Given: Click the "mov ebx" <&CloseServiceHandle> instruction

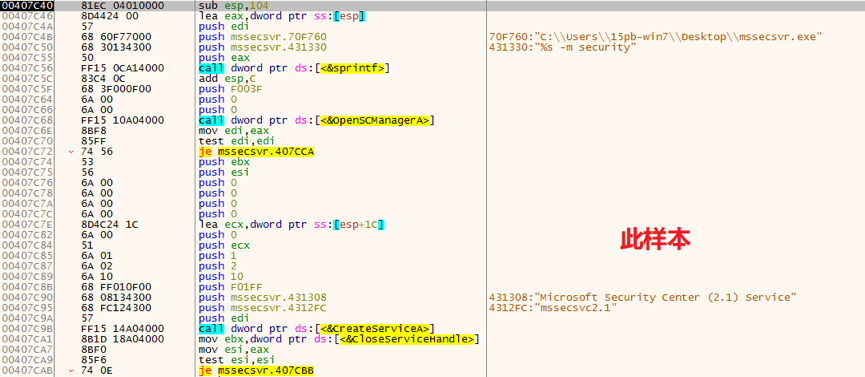Looking at the screenshot, I should (x=339, y=339).
